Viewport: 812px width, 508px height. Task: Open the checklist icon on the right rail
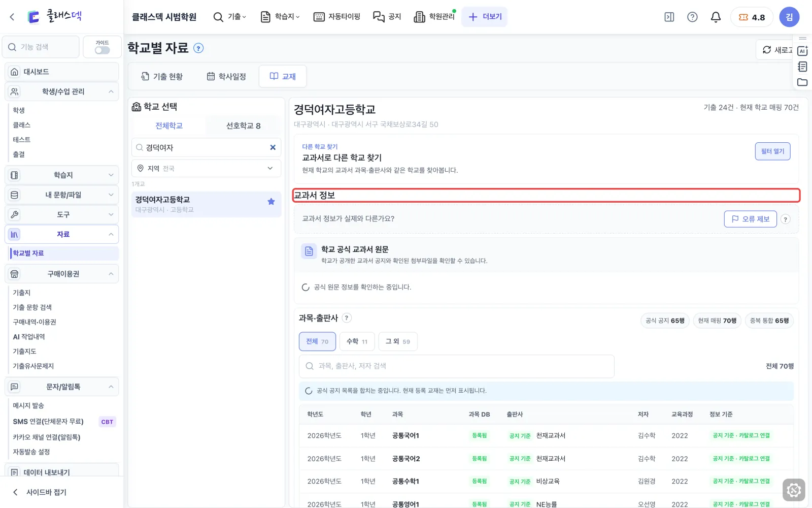(802, 67)
